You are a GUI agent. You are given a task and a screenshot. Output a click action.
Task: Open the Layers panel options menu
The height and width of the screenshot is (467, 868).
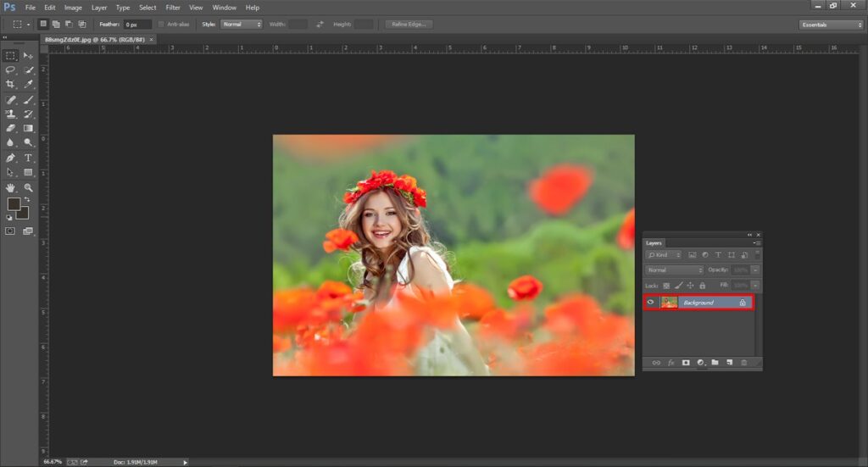coord(757,243)
